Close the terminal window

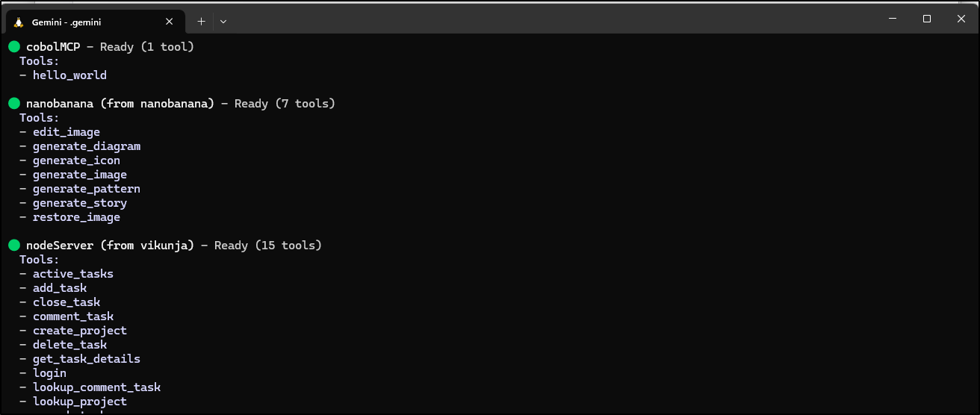(961, 19)
